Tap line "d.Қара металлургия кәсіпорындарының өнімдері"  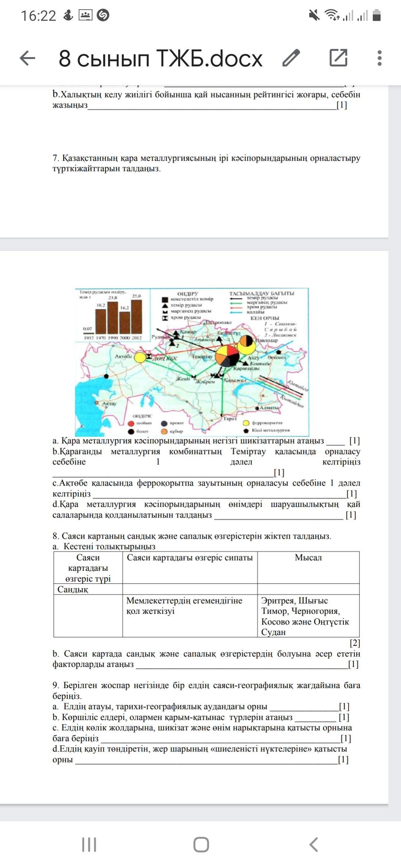206,509
